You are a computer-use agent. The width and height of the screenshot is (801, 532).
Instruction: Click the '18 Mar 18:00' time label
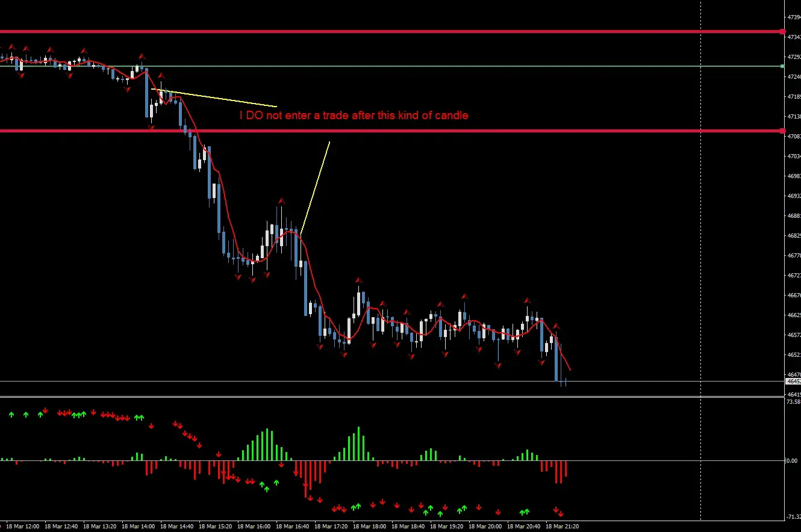pyautogui.click(x=370, y=526)
